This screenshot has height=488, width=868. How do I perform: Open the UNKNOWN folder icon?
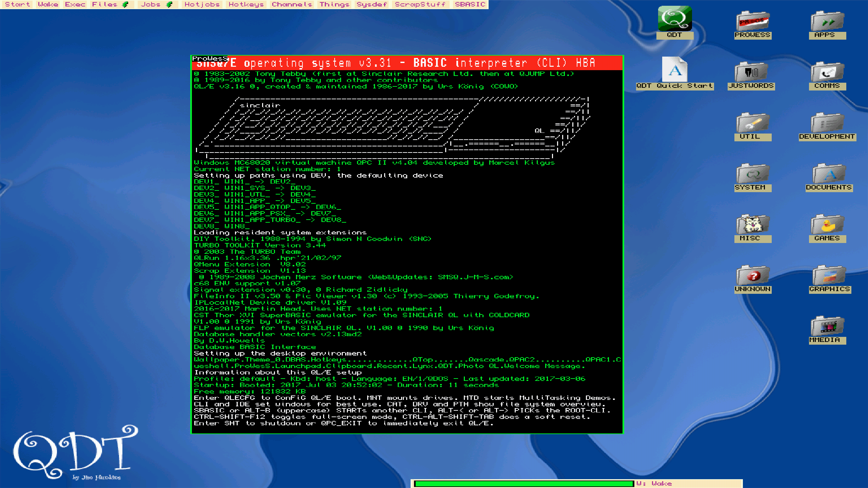tap(753, 275)
